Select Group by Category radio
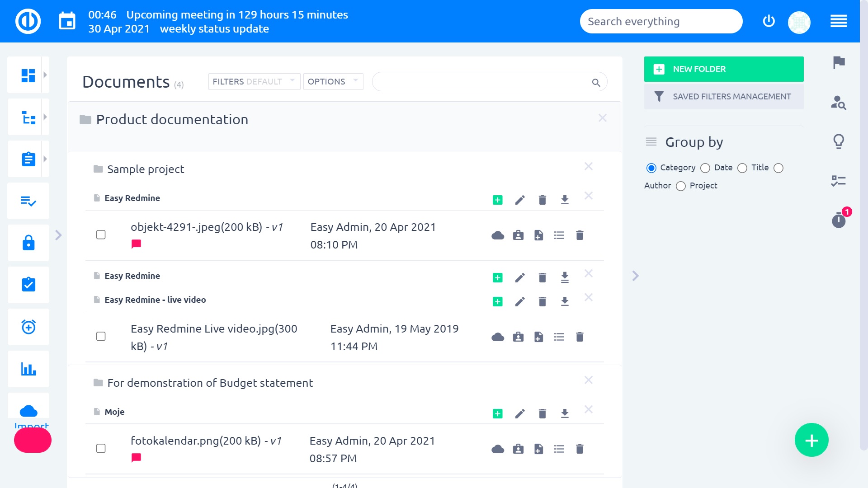Viewport: 868px width, 488px height. [x=651, y=168]
